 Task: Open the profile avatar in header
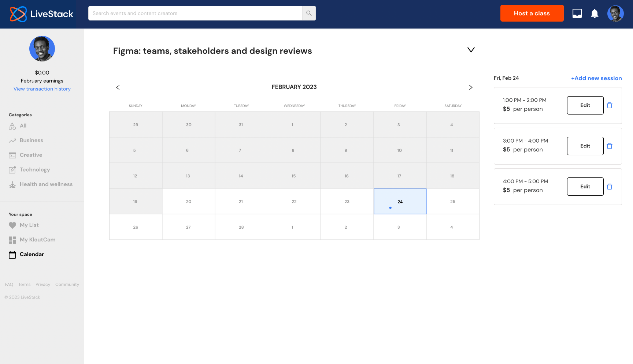[615, 14]
